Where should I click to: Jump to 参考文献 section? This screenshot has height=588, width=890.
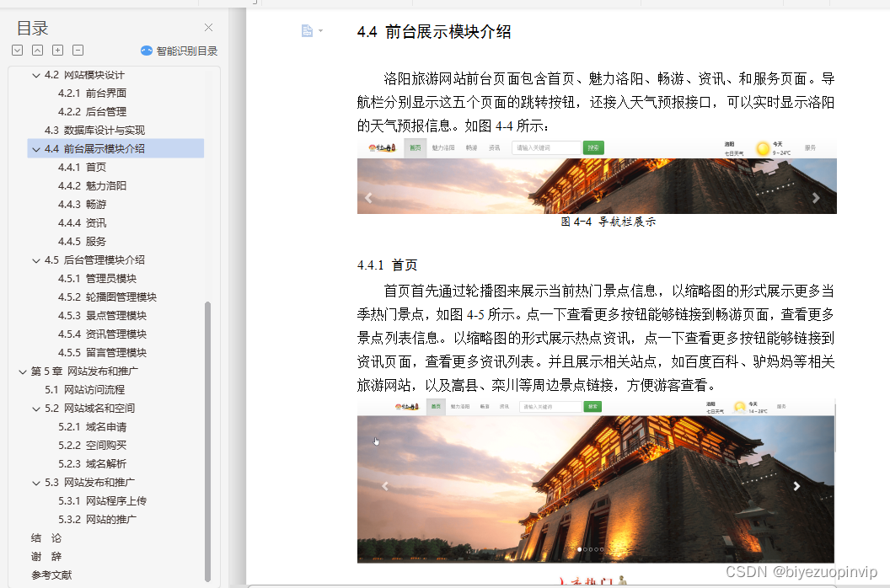point(51,575)
